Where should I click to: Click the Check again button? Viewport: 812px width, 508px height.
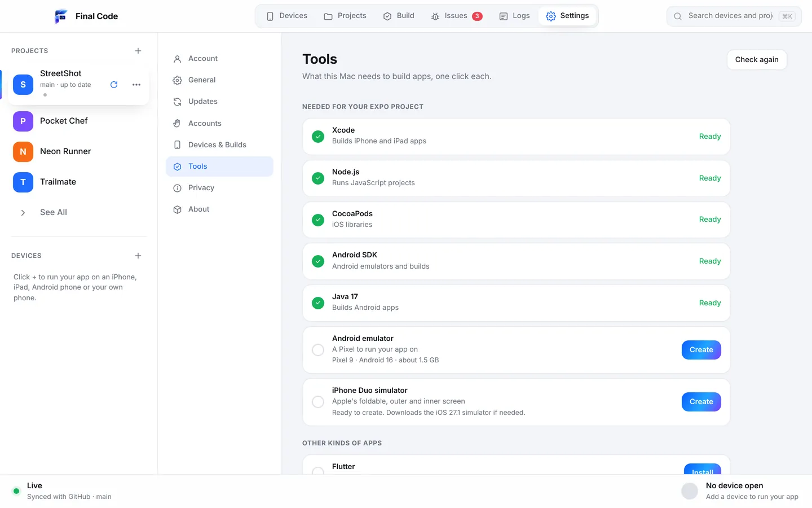pos(757,60)
